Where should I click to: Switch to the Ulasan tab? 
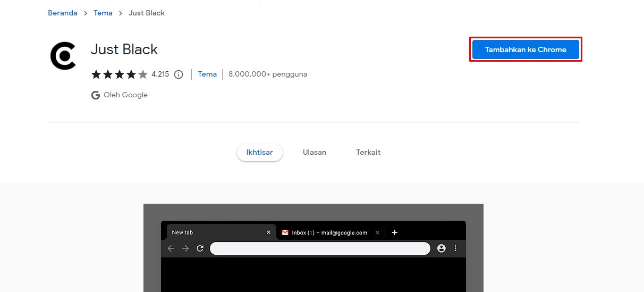[315, 153]
